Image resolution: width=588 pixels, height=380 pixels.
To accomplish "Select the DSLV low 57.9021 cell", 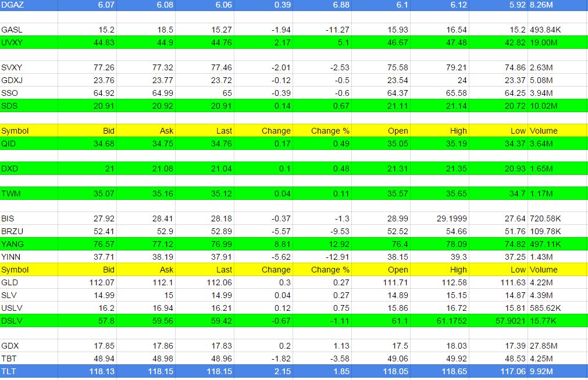I will click(x=498, y=321).
